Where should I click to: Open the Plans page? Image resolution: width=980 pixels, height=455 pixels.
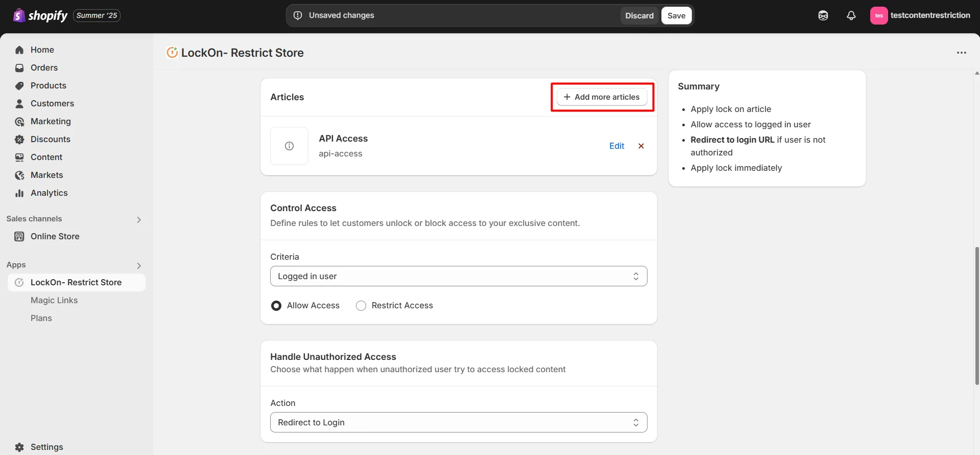coord(41,318)
